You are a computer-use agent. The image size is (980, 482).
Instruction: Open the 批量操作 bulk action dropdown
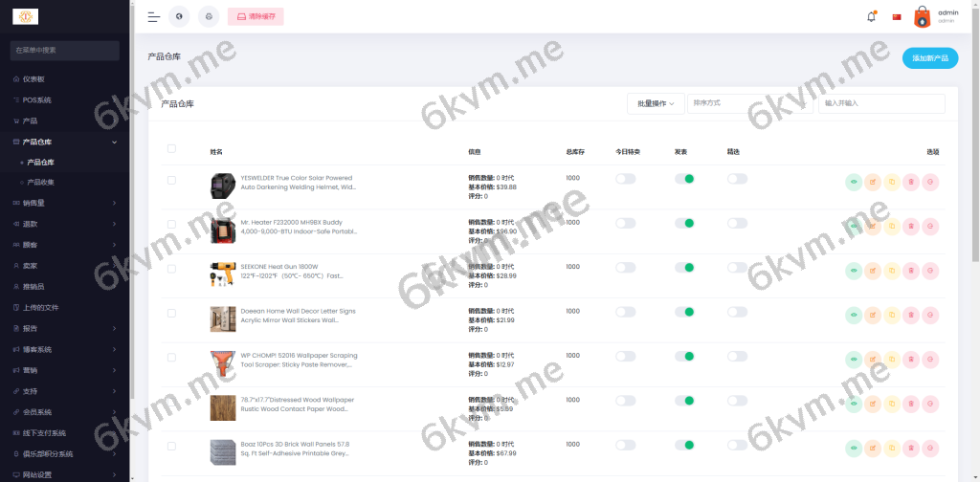(x=656, y=103)
